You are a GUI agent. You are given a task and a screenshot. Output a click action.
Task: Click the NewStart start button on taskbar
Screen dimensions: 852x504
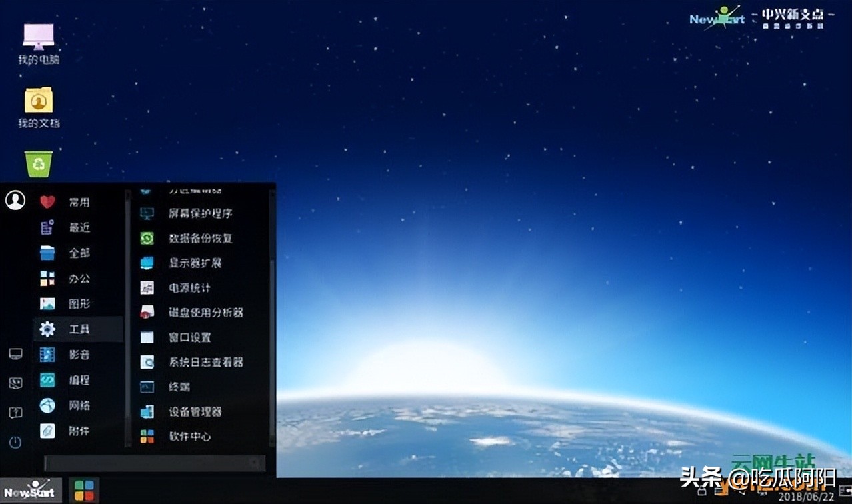pyautogui.click(x=31, y=491)
